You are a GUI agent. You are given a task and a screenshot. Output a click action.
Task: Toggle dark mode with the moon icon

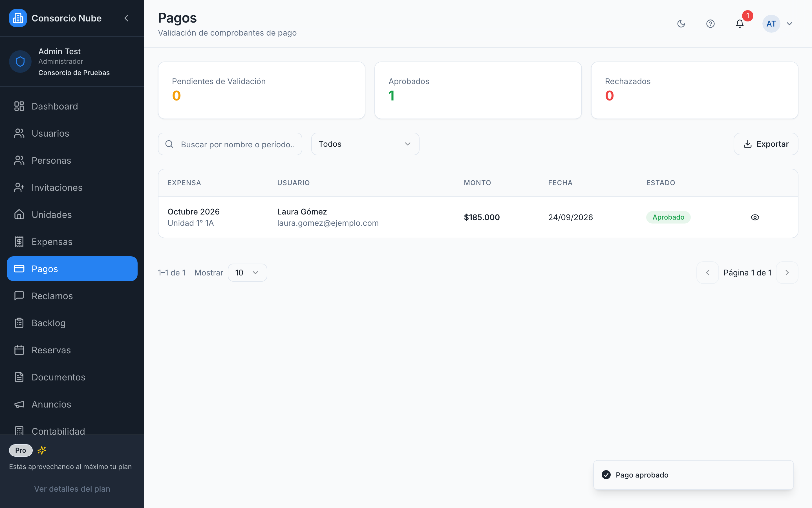(x=681, y=24)
